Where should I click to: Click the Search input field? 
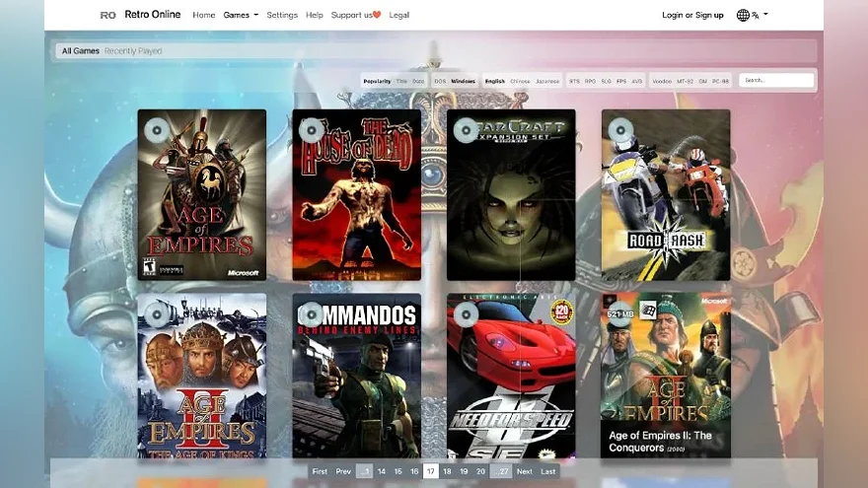pos(776,80)
